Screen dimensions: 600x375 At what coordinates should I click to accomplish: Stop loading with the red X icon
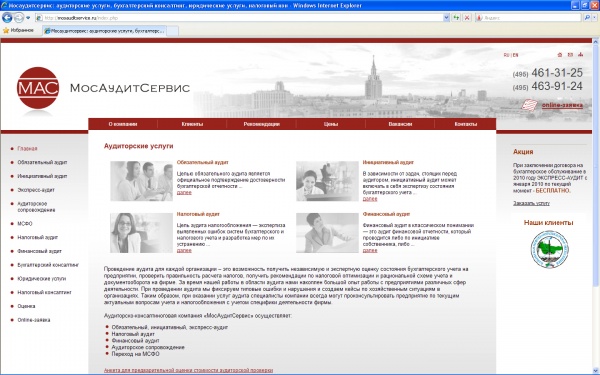[467, 18]
